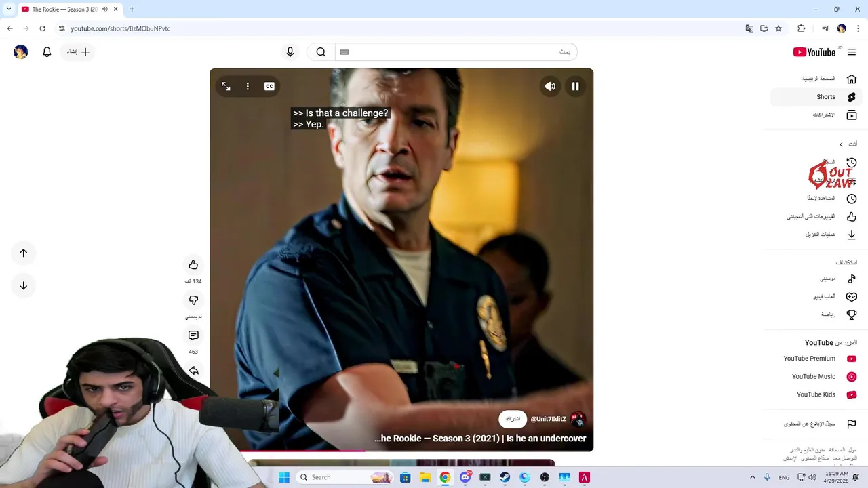Expand the 'You' section chevron

(x=841, y=144)
